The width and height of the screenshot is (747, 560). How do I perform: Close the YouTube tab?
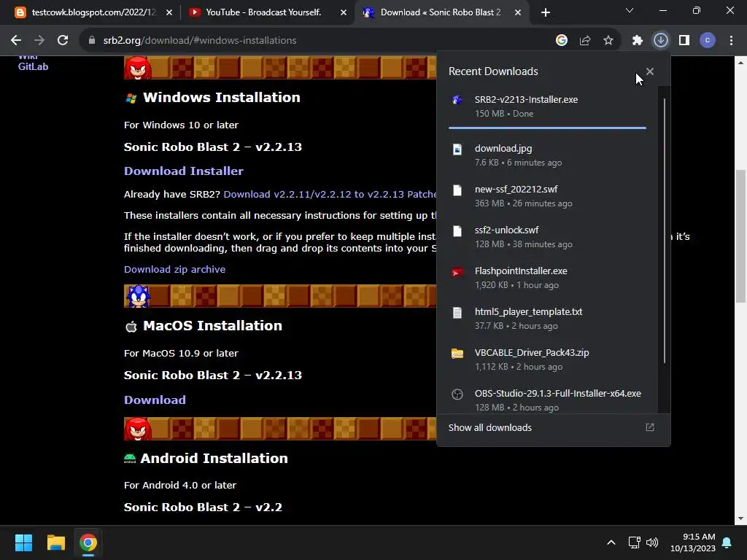(x=344, y=13)
